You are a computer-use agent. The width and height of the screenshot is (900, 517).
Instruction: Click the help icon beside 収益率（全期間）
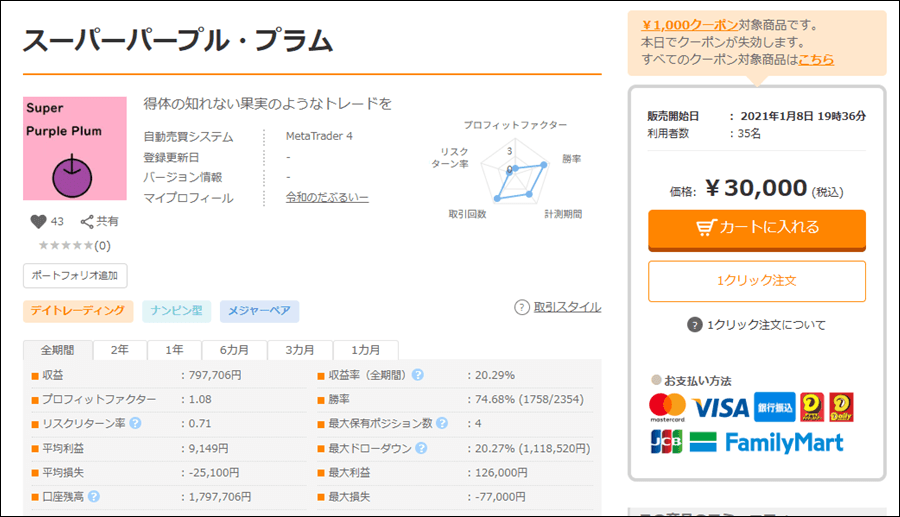click(x=417, y=375)
